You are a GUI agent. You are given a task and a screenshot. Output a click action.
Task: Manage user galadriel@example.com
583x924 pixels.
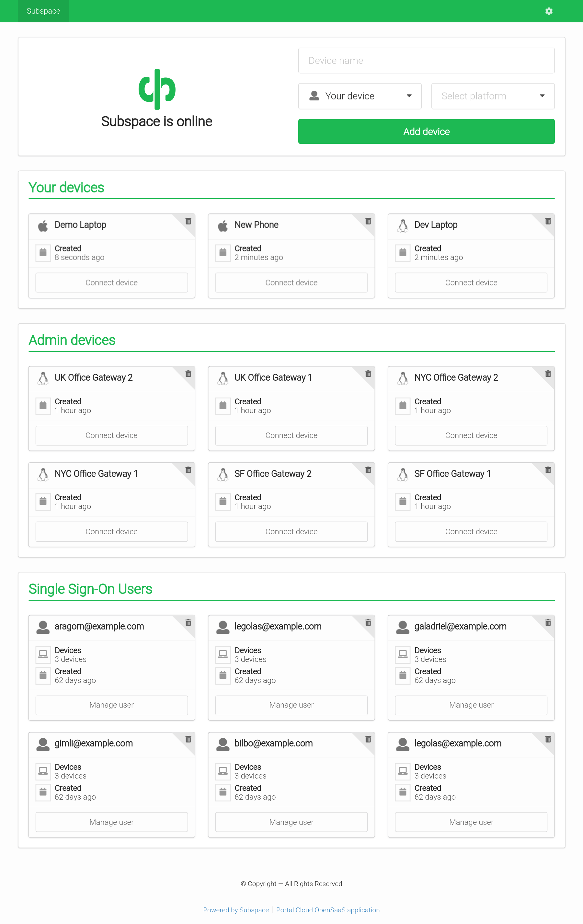471,705
